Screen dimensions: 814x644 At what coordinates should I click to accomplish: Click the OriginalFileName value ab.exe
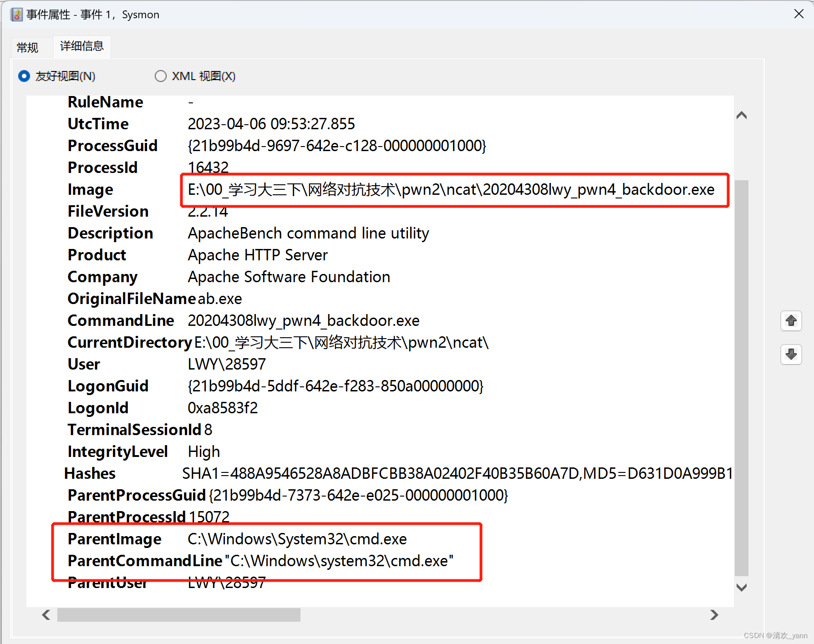[220, 299]
